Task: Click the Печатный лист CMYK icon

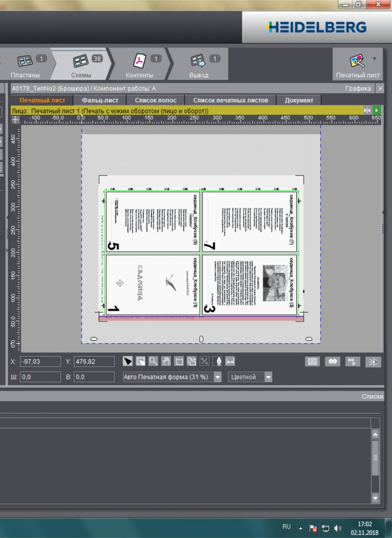Action: [357, 61]
